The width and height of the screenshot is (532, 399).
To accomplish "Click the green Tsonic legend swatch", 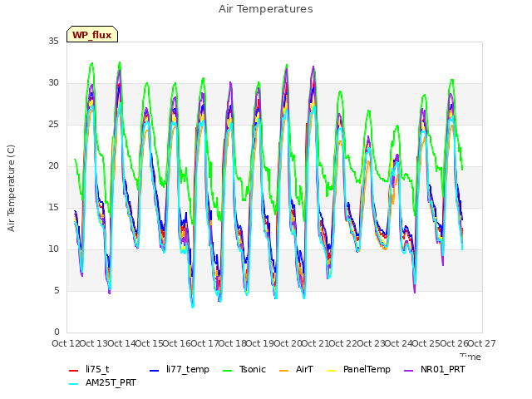I will [227, 370].
